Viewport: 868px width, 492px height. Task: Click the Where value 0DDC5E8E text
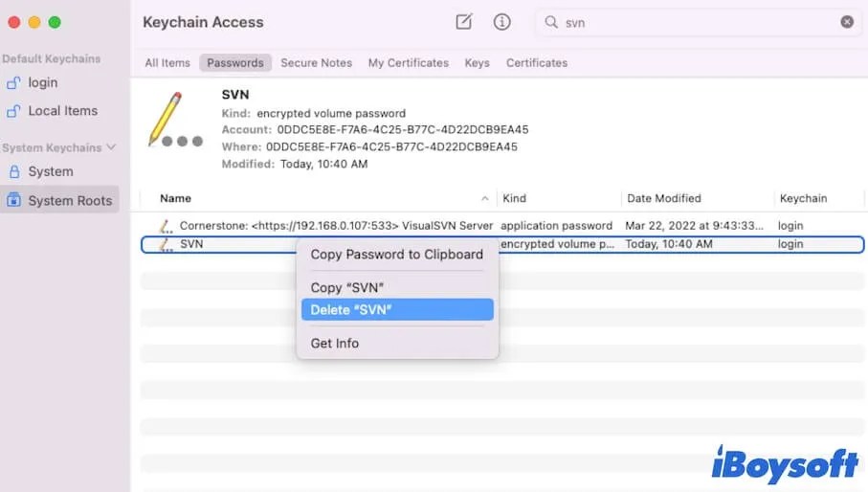pyautogui.click(x=391, y=146)
